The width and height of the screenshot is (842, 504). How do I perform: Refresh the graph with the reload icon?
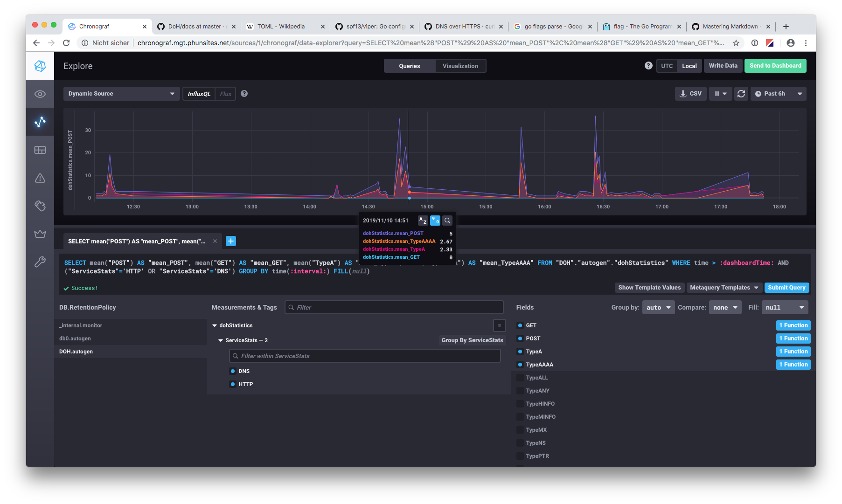tap(741, 94)
